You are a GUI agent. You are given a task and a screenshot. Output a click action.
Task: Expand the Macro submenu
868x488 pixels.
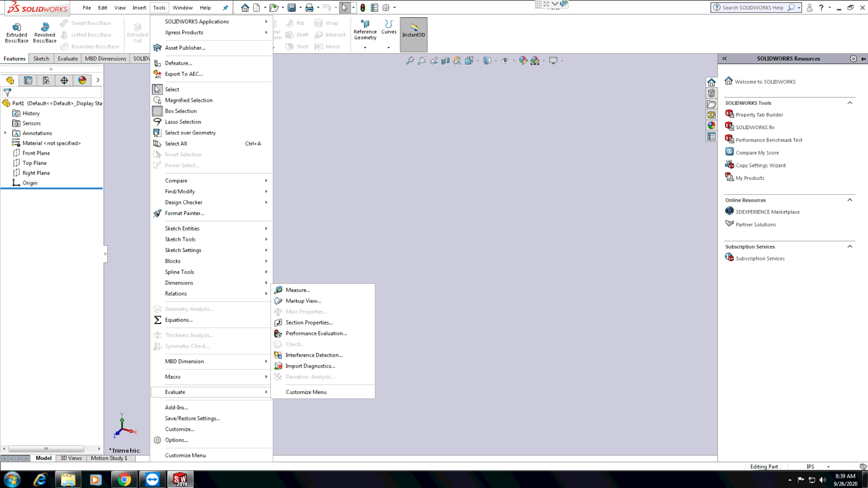[x=212, y=377]
